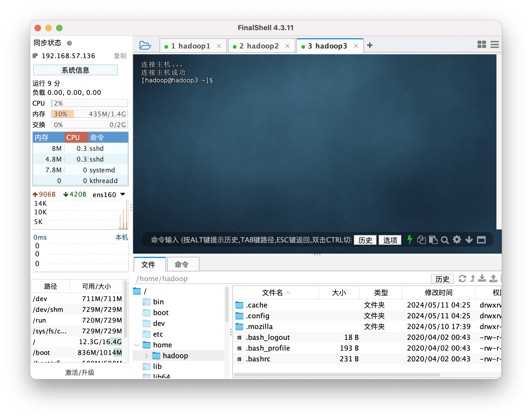Click the 历史 button in command bar
The height and width of the screenshot is (419, 532).
[x=365, y=240]
